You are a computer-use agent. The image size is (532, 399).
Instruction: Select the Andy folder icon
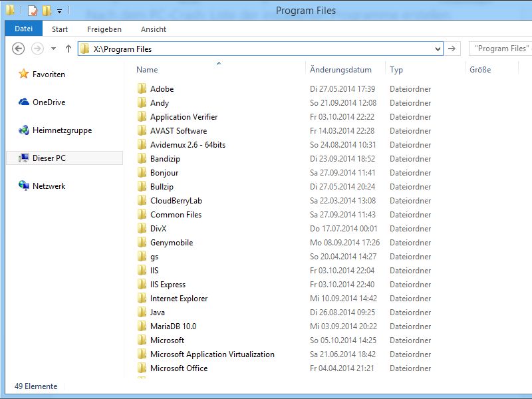tap(142, 102)
